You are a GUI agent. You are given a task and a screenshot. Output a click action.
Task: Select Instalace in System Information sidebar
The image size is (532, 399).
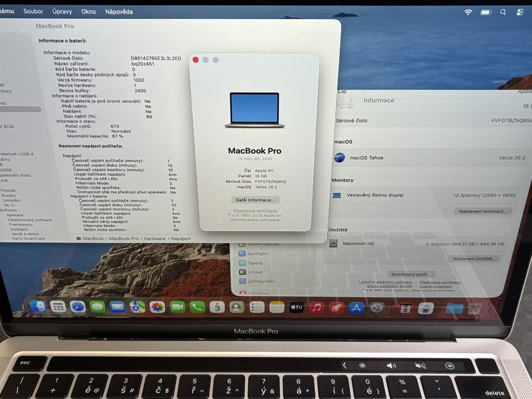(19, 229)
